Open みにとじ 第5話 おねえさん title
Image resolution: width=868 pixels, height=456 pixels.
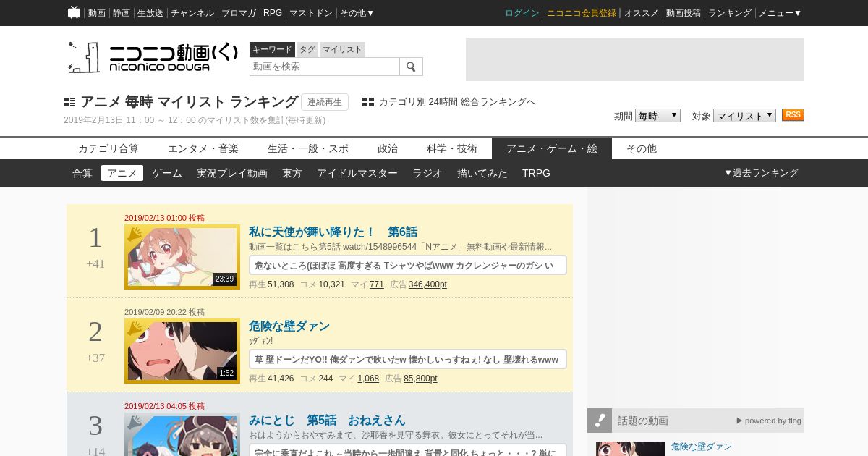(x=327, y=420)
